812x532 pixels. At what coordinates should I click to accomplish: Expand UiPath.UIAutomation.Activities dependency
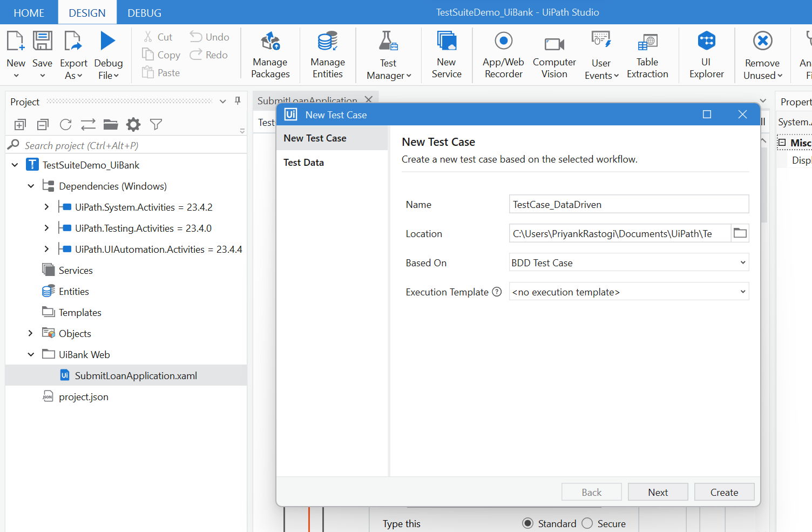pos(46,249)
